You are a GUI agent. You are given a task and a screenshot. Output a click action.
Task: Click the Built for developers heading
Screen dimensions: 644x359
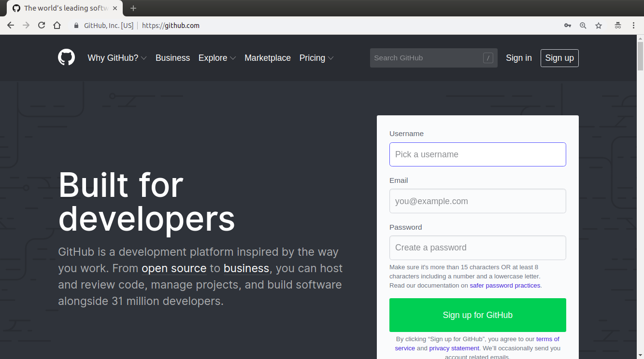(146, 202)
